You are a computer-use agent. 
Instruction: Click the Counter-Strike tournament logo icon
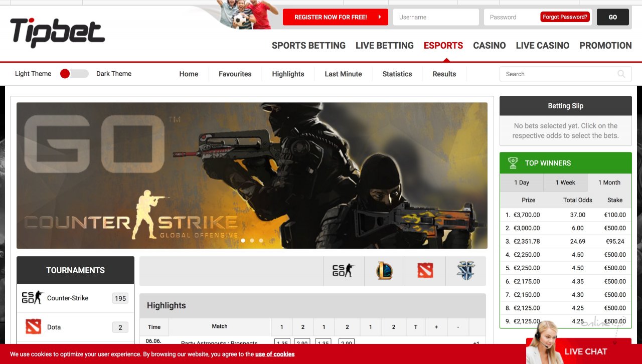[32, 298]
